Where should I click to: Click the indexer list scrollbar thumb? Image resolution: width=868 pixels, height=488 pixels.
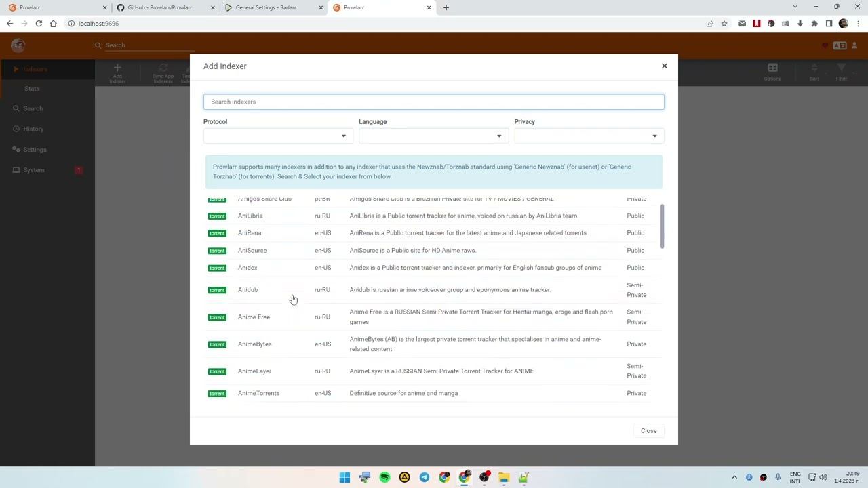[x=662, y=226]
